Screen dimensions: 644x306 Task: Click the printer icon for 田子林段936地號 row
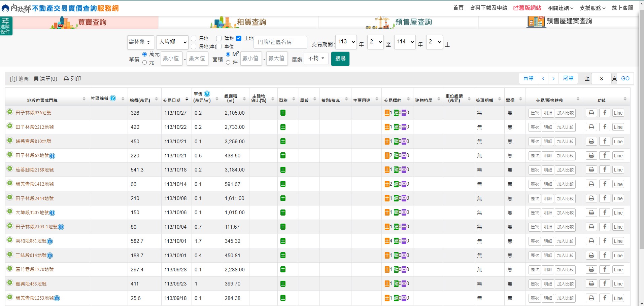pyautogui.click(x=591, y=113)
